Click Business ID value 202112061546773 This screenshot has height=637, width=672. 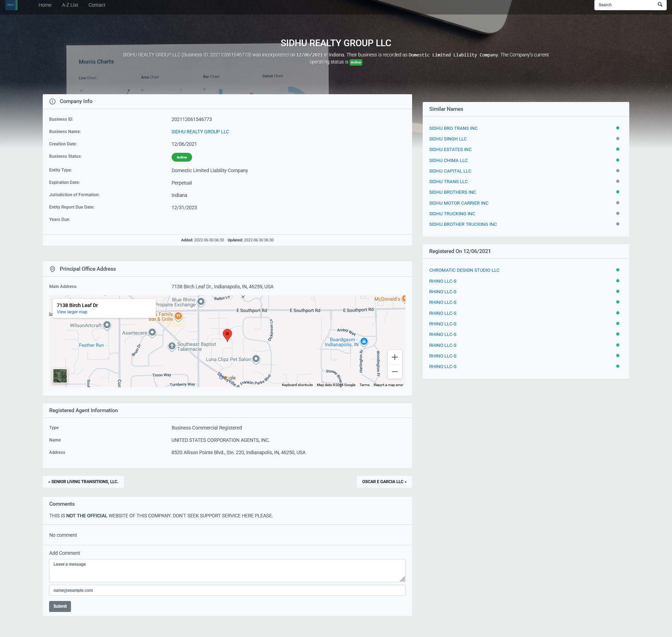(192, 119)
